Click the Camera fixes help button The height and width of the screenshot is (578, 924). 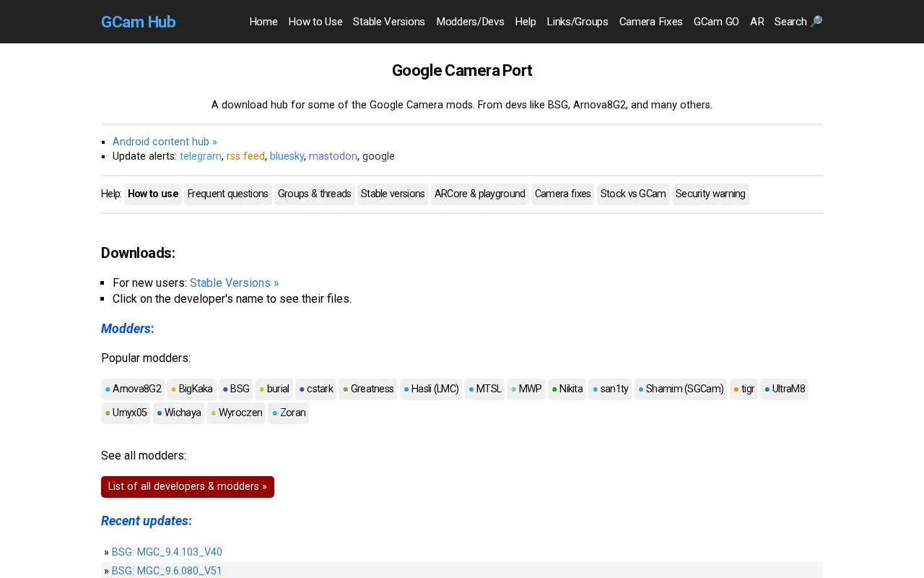(563, 194)
